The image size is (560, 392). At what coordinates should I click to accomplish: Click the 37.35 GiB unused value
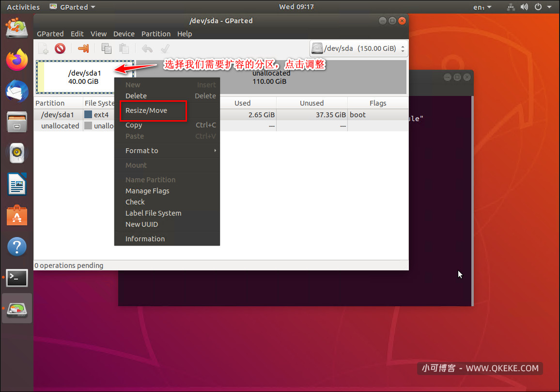(x=331, y=115)
